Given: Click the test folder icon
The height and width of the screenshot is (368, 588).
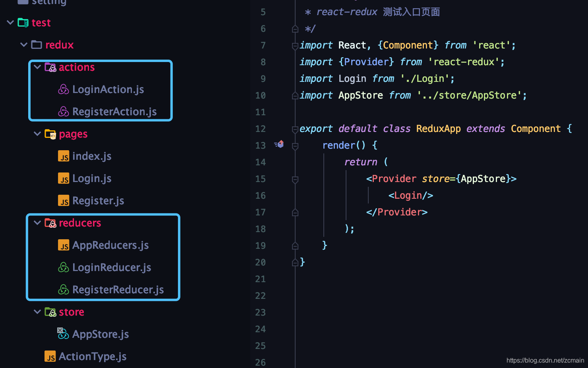Looking at the screenshot, I should pos(23,23).
